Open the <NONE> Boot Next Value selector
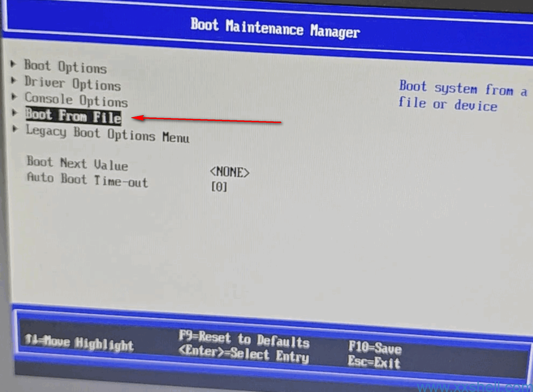Viewport: 533px width, 392px height. [x=230, y=172]
